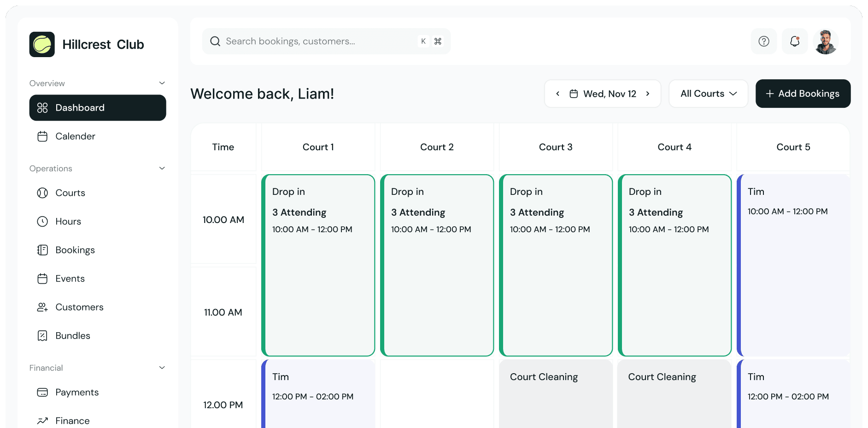Click the calendar icon beside Wed, Nov 12
Screen dimensions: 868x428
pos(573,93)
